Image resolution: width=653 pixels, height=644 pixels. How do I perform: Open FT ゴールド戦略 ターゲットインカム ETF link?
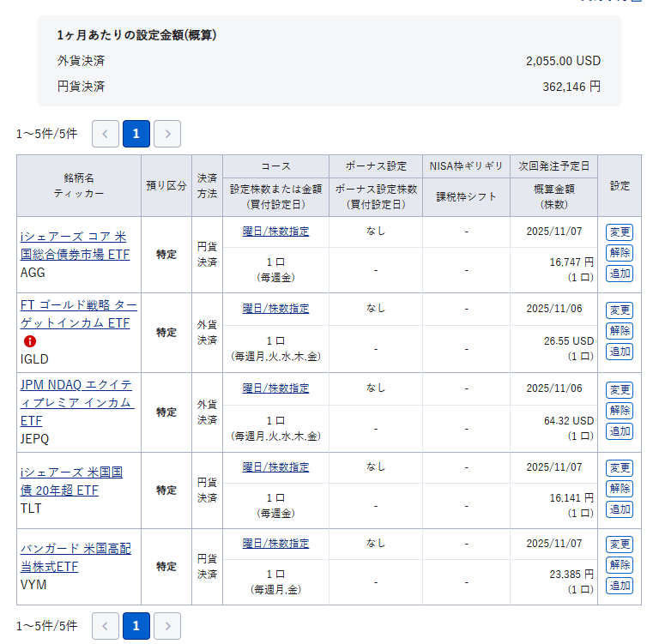click(78, 313)
